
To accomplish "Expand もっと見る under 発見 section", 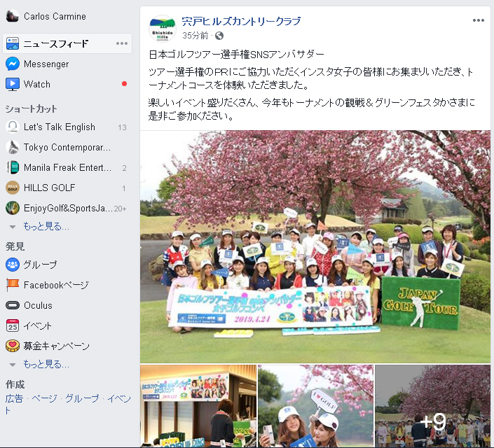I will coord(46,364).
